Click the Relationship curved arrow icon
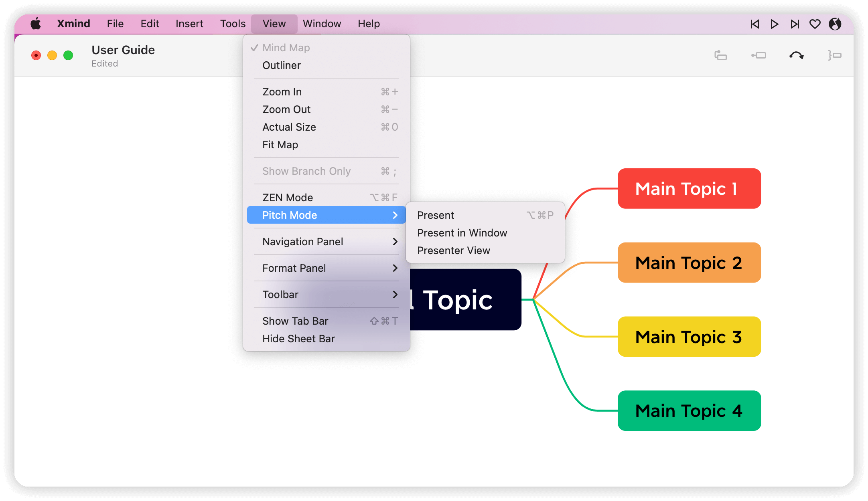 coord(796,55)
